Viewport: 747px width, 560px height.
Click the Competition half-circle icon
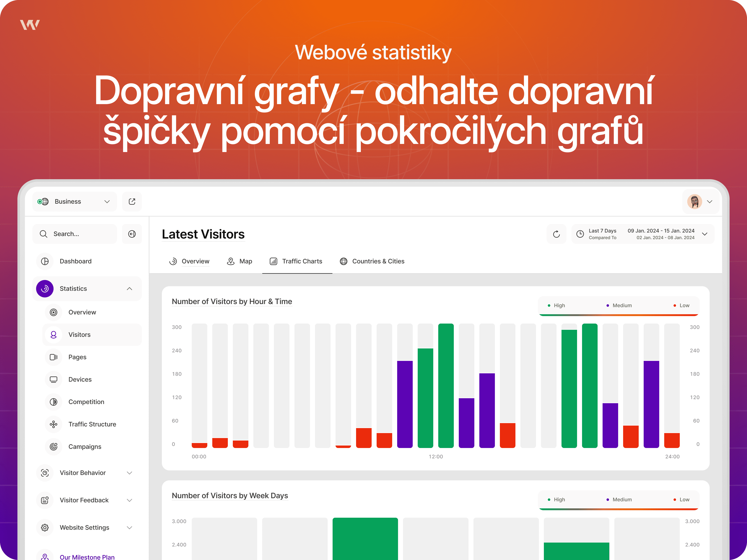pos(53,402)
